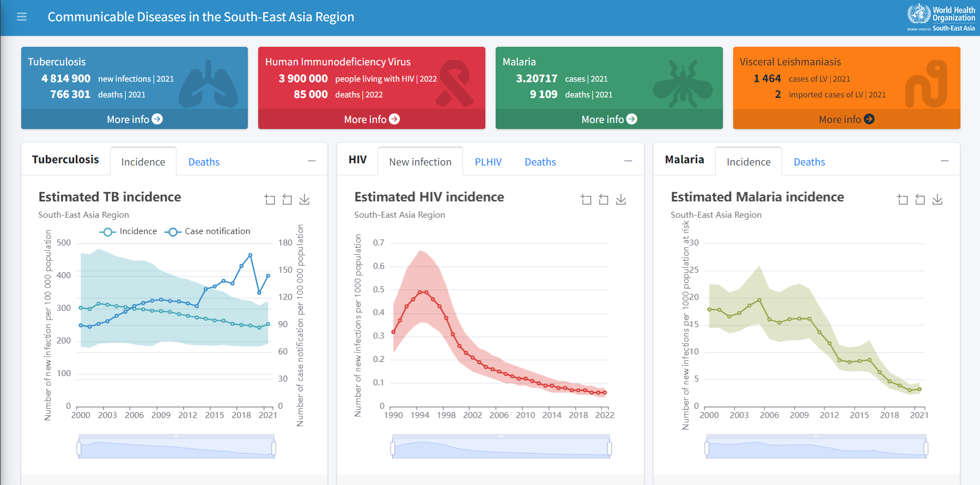The width and height of the screenshot is (980, 485).
Task: Download the Estimated TB incidence chart
Action: (x=305, y=199)
